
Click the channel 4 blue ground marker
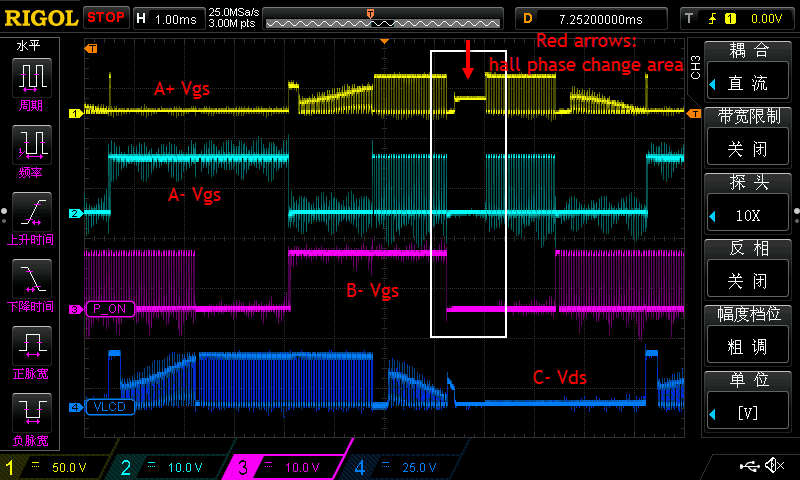(x=76, y=407)
